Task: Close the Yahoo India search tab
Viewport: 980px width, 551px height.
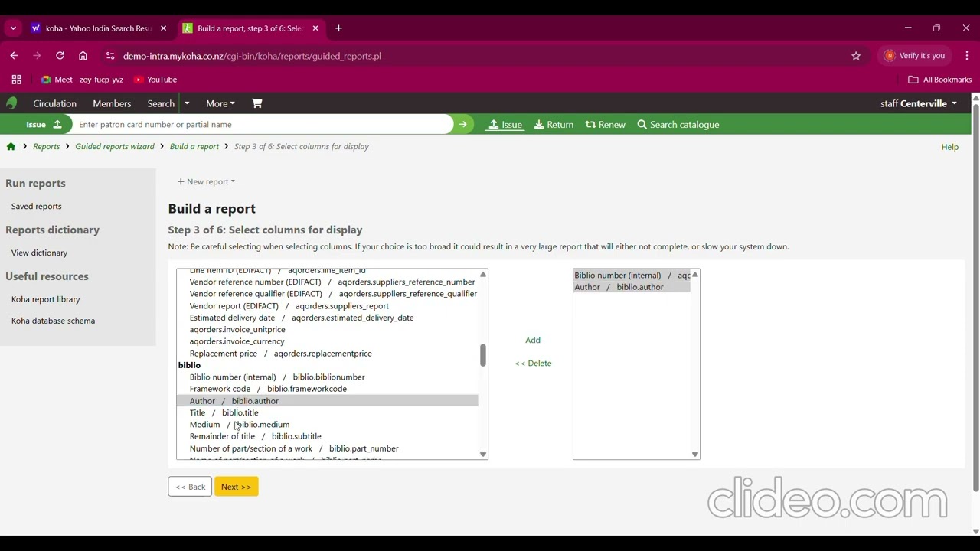Action: [x=163, y=28]
